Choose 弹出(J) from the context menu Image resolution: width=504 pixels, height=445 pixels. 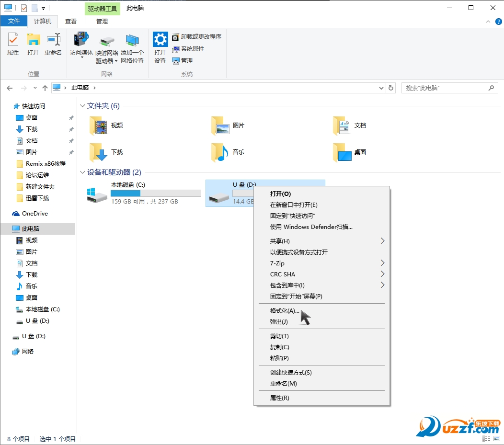pyautogui.click(x=279, y=322)
